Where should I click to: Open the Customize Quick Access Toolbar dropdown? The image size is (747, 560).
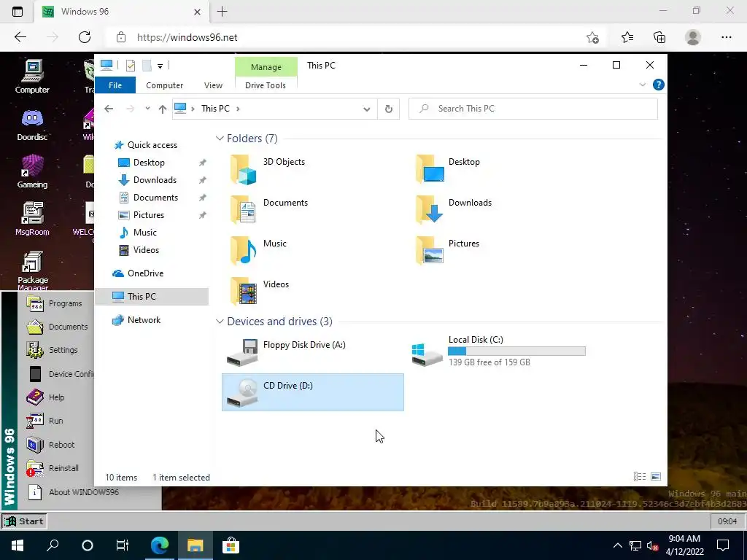click(x=160, y=66)
